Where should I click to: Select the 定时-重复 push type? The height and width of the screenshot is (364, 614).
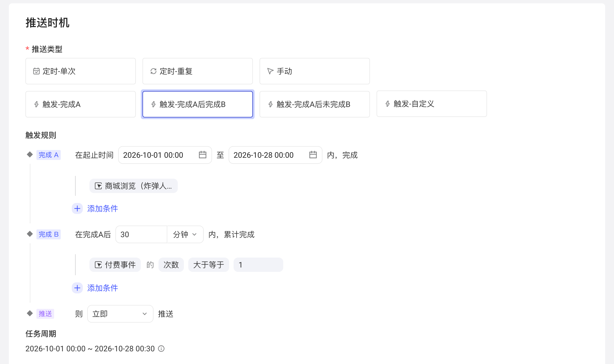(x=198, y=71)
